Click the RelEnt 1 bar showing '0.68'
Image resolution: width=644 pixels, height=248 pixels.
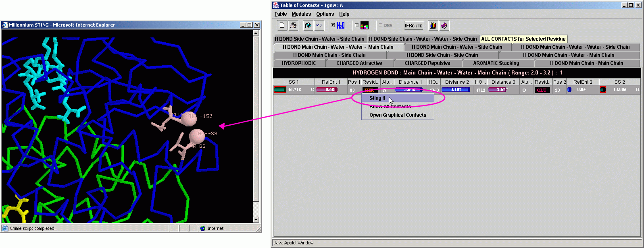pos(327,90)
